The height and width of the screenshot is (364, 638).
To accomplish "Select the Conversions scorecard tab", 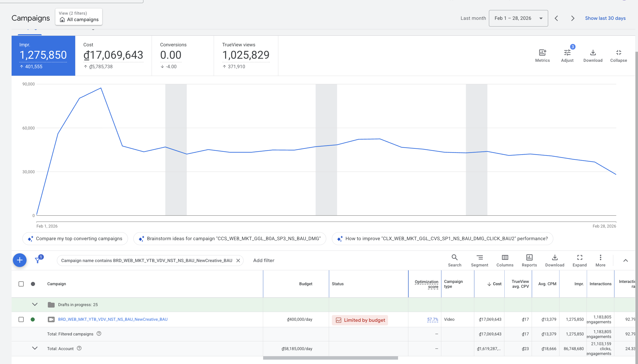I will click(x=183, y=55).
